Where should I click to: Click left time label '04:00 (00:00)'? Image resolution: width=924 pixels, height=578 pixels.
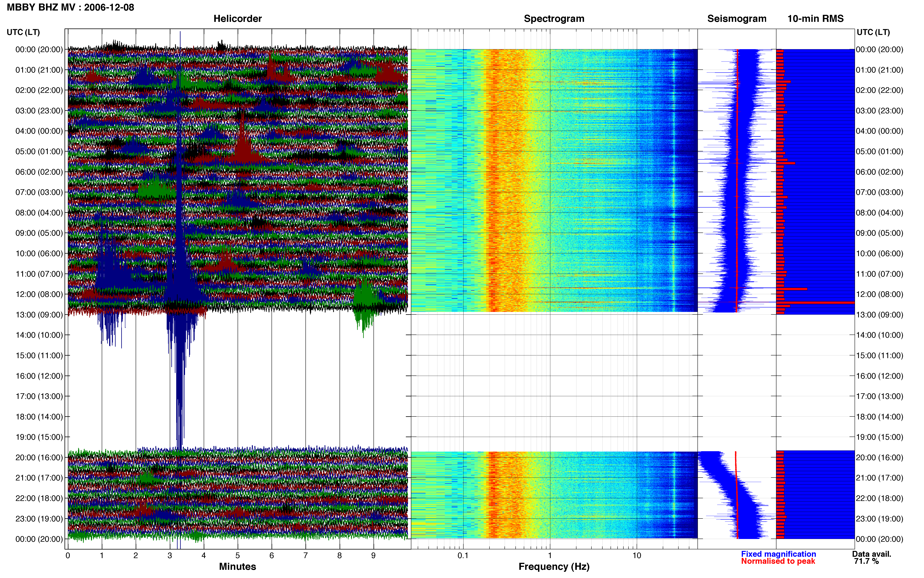coord(39,131)
